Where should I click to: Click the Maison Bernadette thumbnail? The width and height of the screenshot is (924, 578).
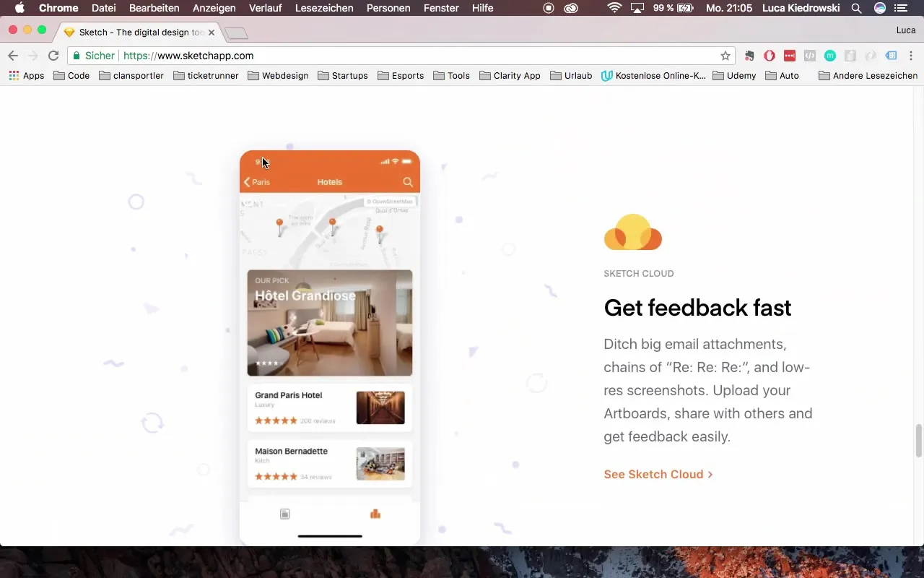coord(380,464)
